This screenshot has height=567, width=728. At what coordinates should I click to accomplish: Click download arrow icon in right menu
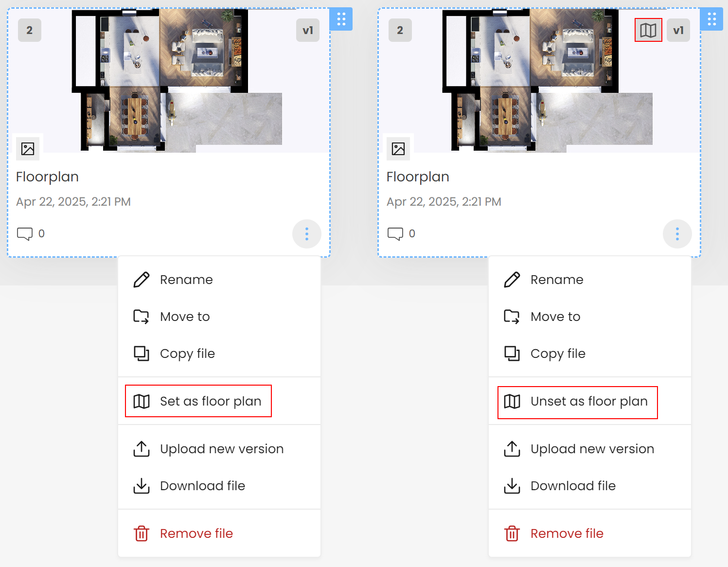[x=512, y=486]
